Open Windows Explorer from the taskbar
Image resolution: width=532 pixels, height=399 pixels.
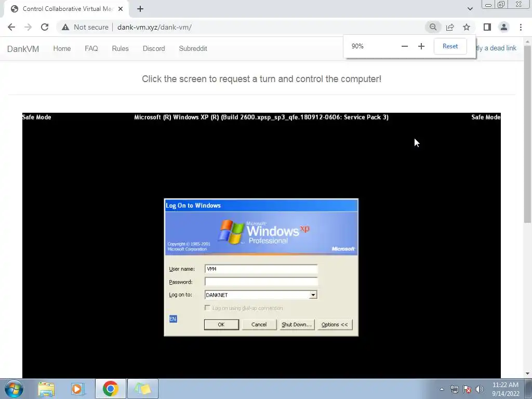pyautogui.click(x=46, y=389)
